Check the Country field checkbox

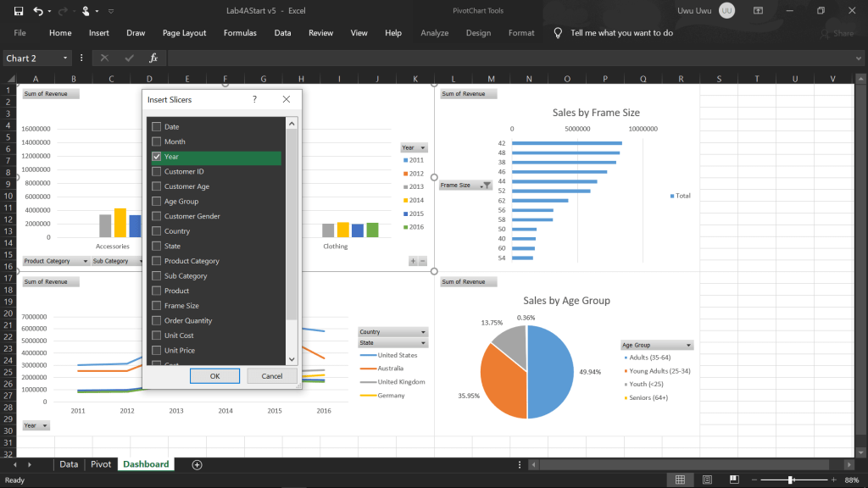[x=156, y=231]
